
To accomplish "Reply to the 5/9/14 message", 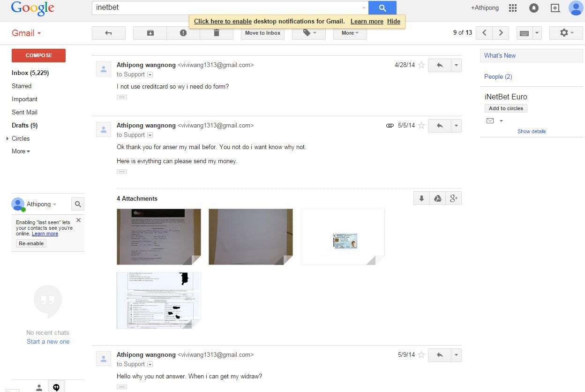I will [440, 355].
